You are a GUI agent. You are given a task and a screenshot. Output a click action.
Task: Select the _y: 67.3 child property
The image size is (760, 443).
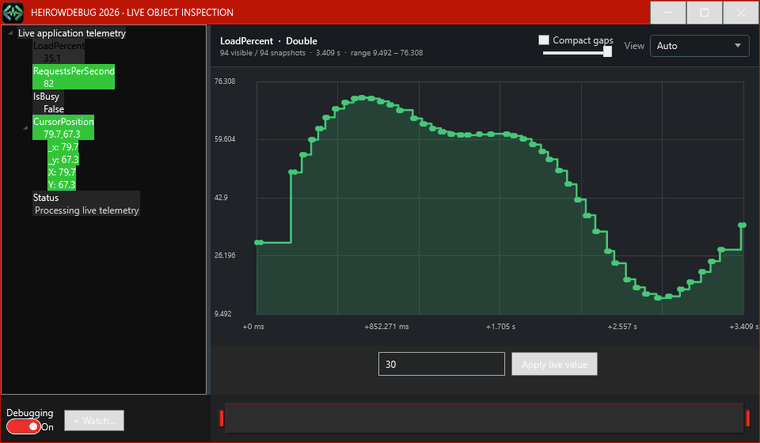[x=63, y=159]
